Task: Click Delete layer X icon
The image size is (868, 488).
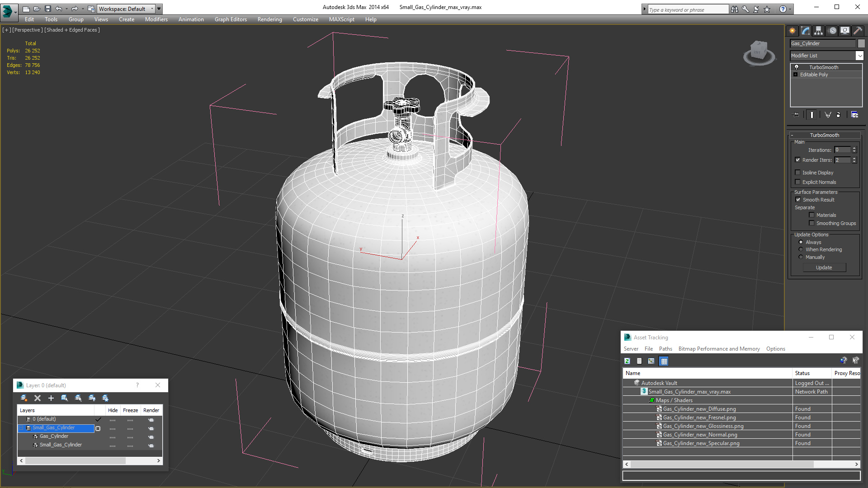Action: [38, 398]
